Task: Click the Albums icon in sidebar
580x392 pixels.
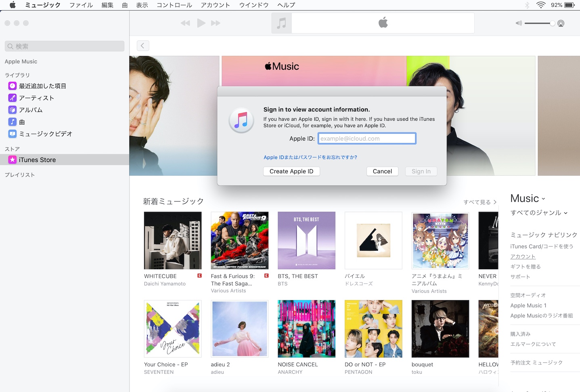Action: [x=13, y=110]
